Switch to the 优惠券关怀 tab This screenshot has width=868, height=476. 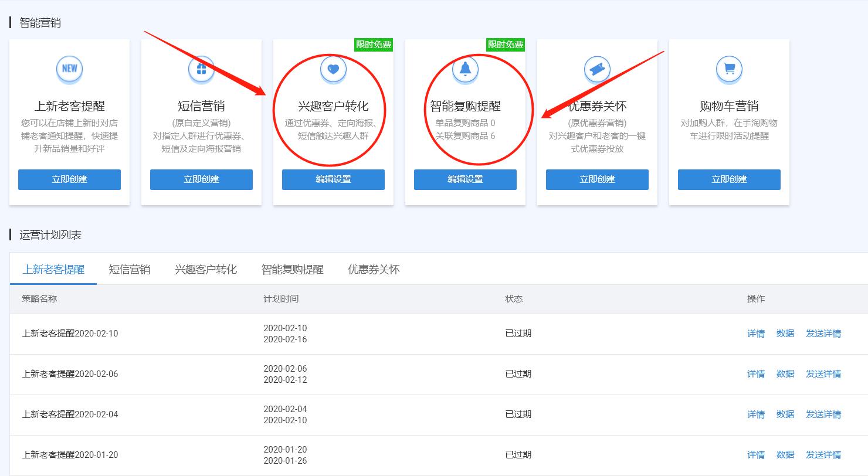(x=374, y=270)
